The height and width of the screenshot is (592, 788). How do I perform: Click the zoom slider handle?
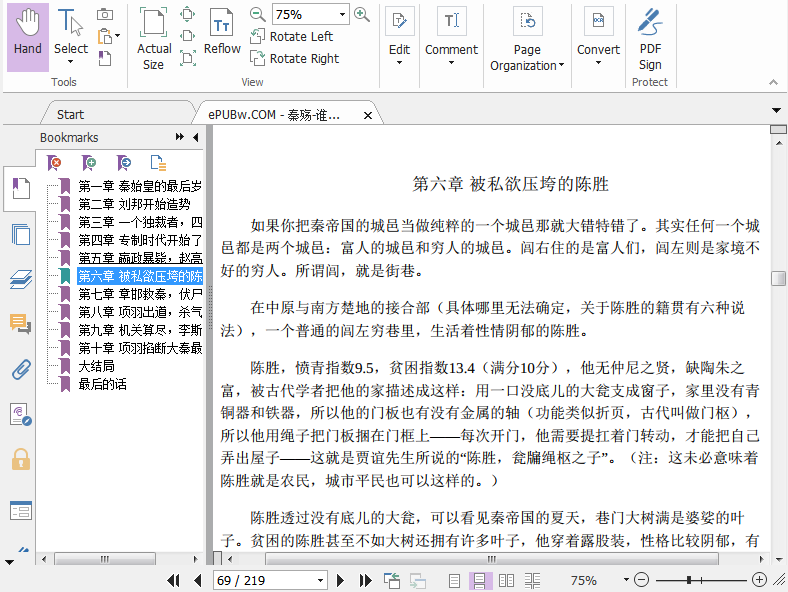click(x=689, y=580)
